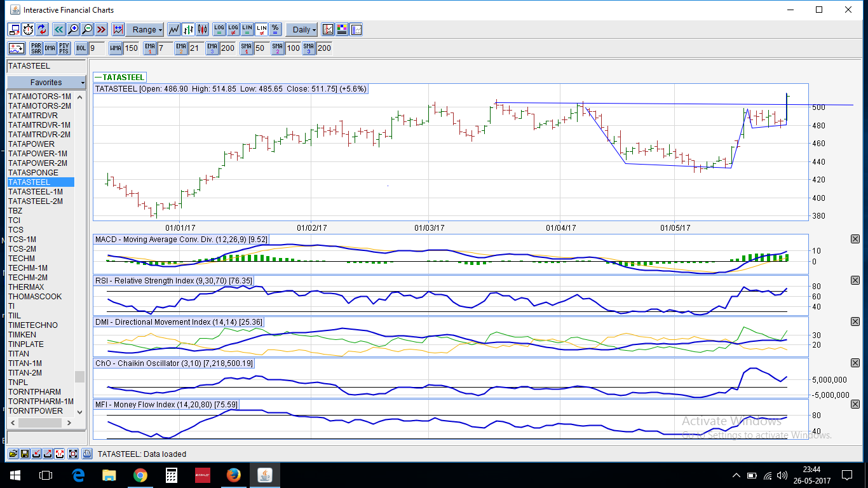This screenshot has height=488, width=868.
Task: Click the zoom out magnifier icon
Action: 87,29
